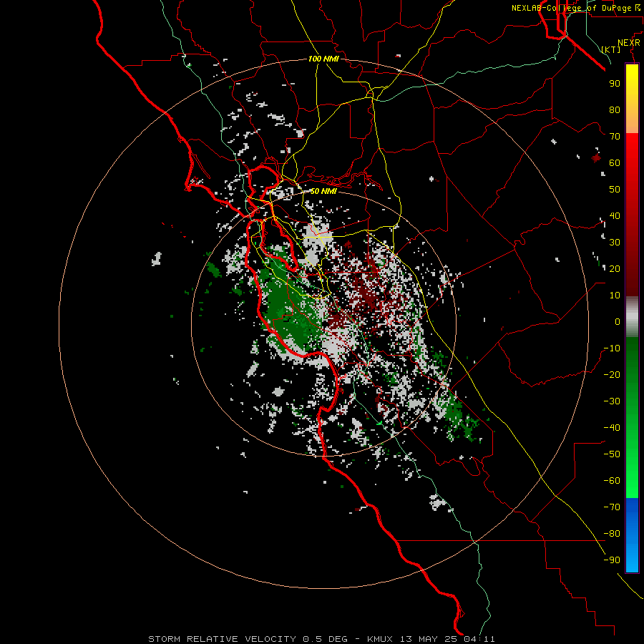Viewport: 644px width, 644px height.
Task: Click the "100 NMI" range ring label
Action: click(323, 59)
